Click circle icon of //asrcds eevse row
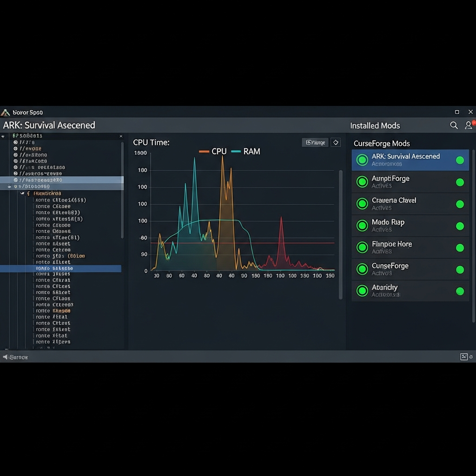The image size is (476, 476). [15, 173]
